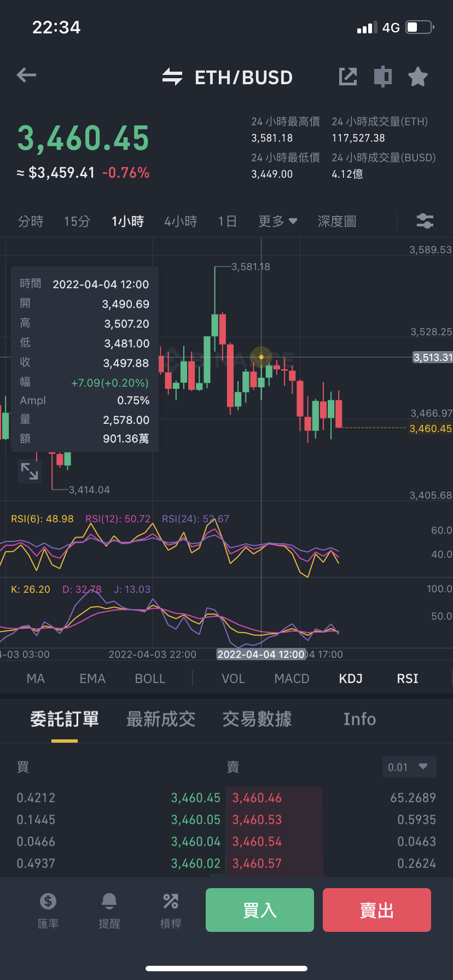Tap the red 賣出 sell button
The width and height of the screenshot is (453, 980).
[x=377, y=910]
